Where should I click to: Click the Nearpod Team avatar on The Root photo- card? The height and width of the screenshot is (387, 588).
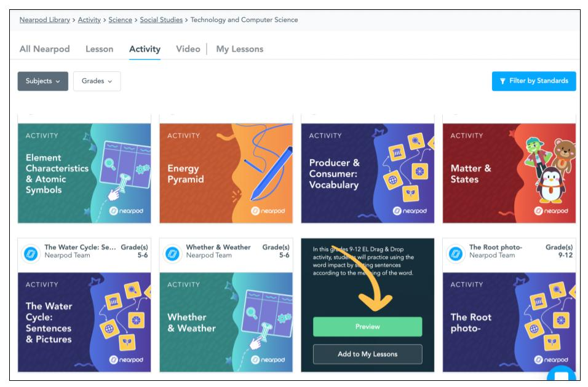tap(456, 254)
